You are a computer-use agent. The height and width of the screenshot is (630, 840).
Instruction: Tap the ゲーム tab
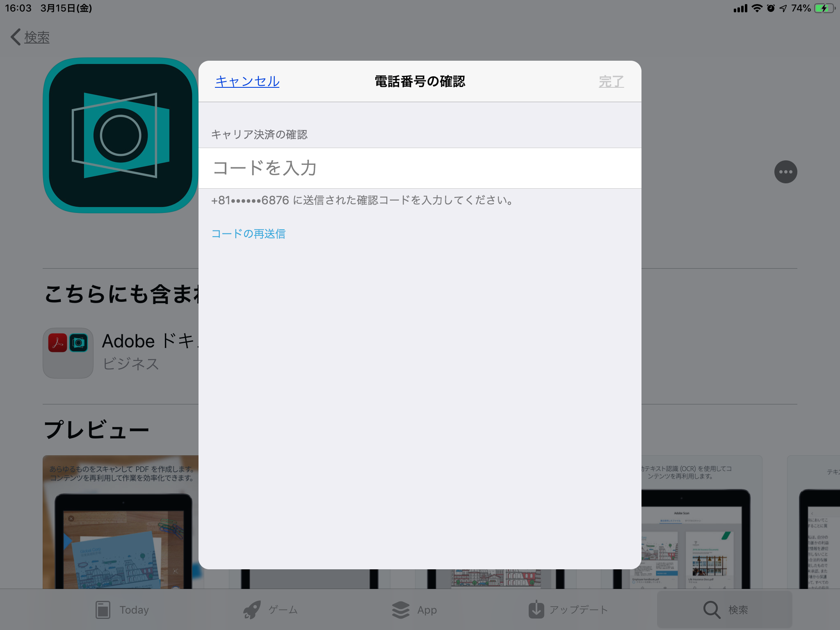[x=271, y=610]
